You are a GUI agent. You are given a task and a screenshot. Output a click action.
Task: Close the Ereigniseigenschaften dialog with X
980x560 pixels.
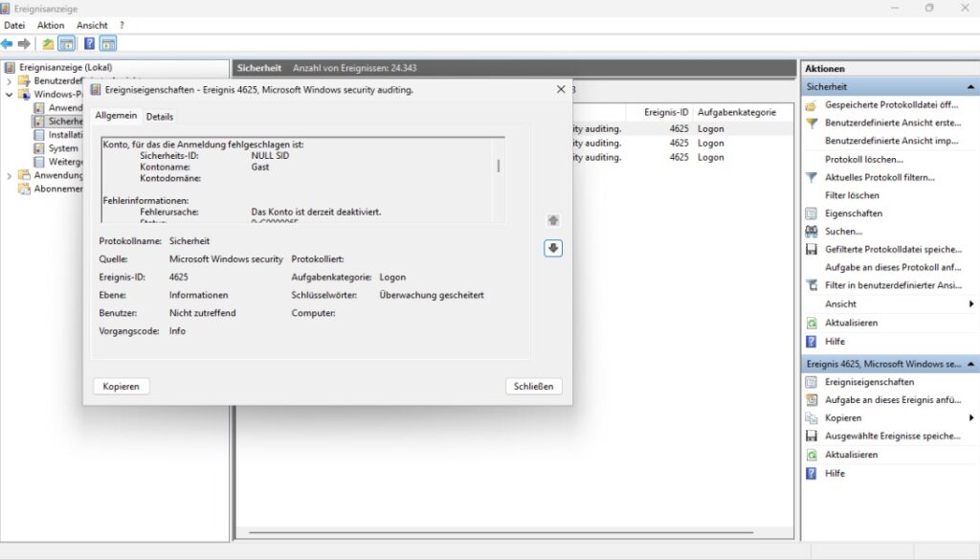[x=561, y=89]
